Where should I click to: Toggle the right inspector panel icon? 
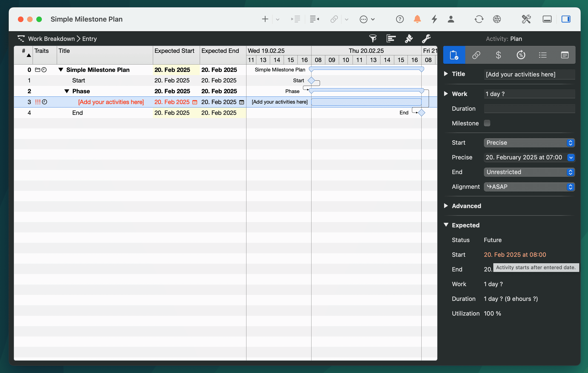566,19
